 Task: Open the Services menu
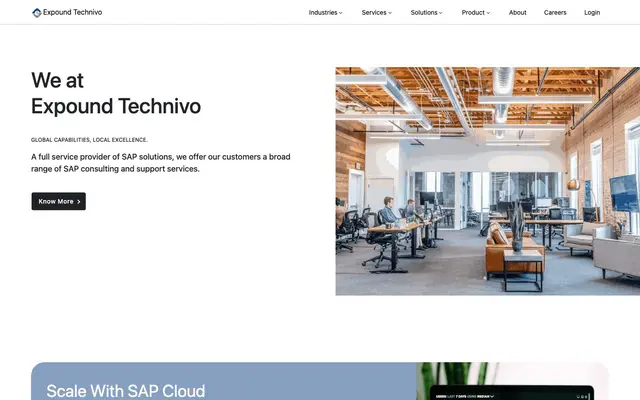point(376,13)
